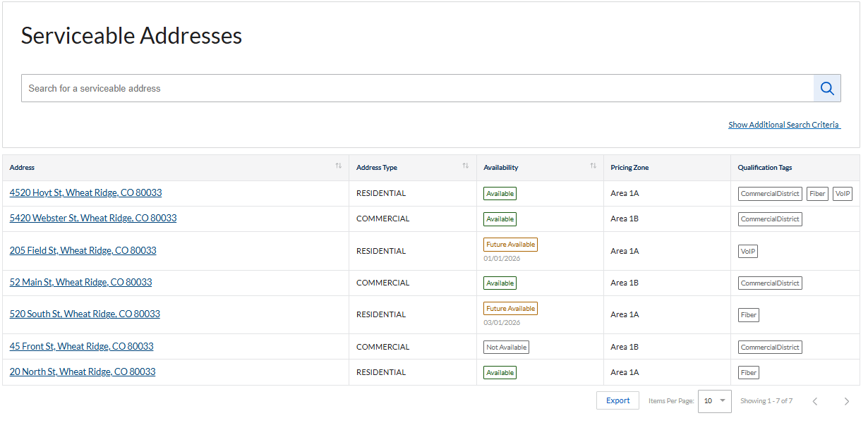Click the magnifying glass search icon

(x=827, y=88)
